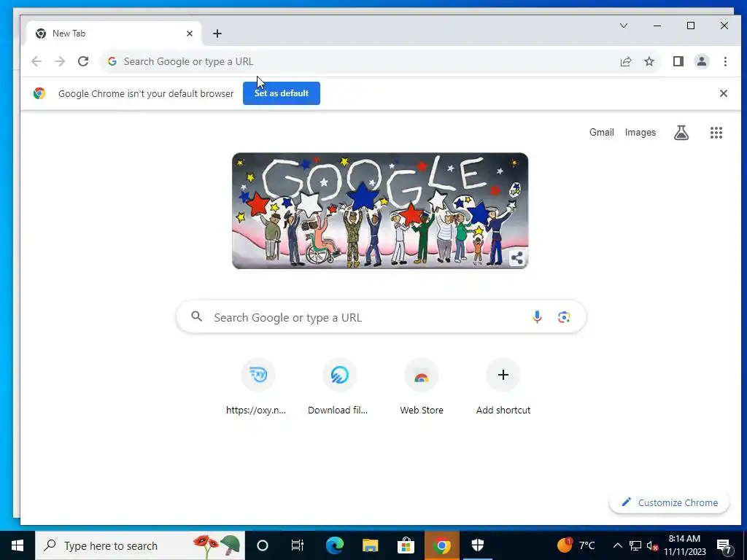Open the notification center
Image resolution: width=747 pixels, height=560 pixels.
click(724, 545)
